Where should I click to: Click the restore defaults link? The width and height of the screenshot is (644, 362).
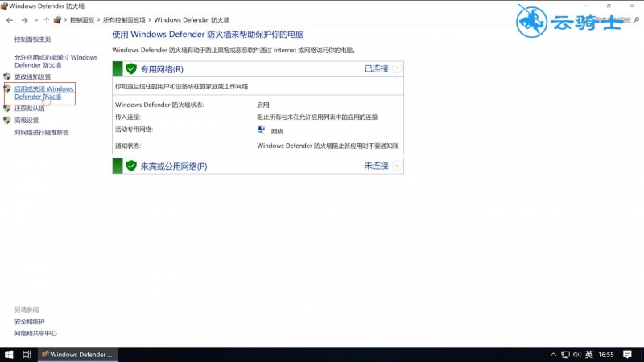[x=29, y=109]
